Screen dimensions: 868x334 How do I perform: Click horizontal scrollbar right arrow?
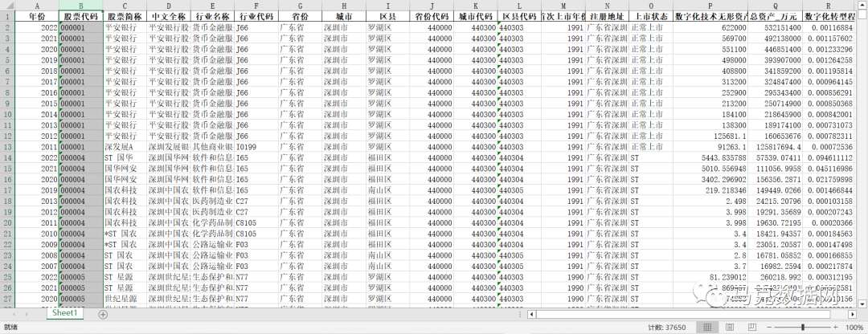click(x=852, y=314)
